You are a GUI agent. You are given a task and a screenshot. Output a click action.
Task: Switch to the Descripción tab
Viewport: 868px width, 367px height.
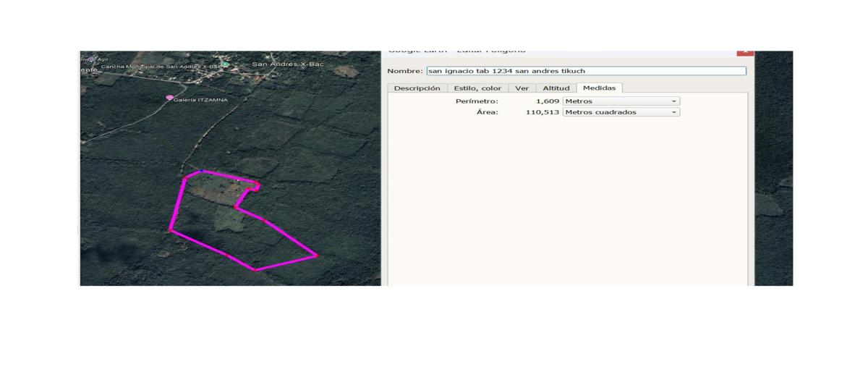pyautogui.click(x=417, y=88)
